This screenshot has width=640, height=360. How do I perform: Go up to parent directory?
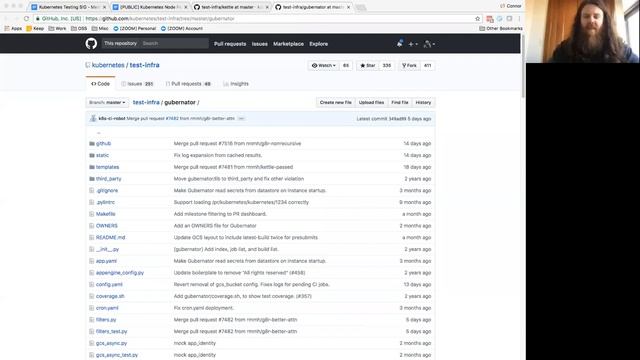[98, 132]
